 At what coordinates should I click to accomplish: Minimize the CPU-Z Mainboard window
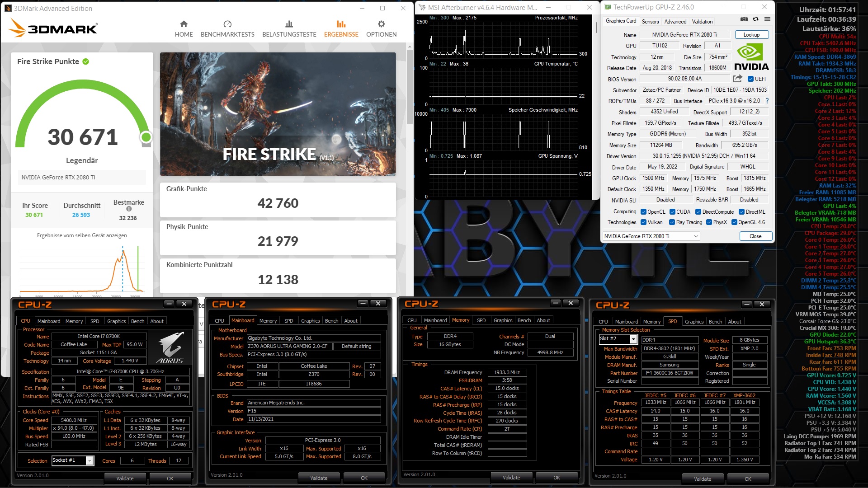363,303
